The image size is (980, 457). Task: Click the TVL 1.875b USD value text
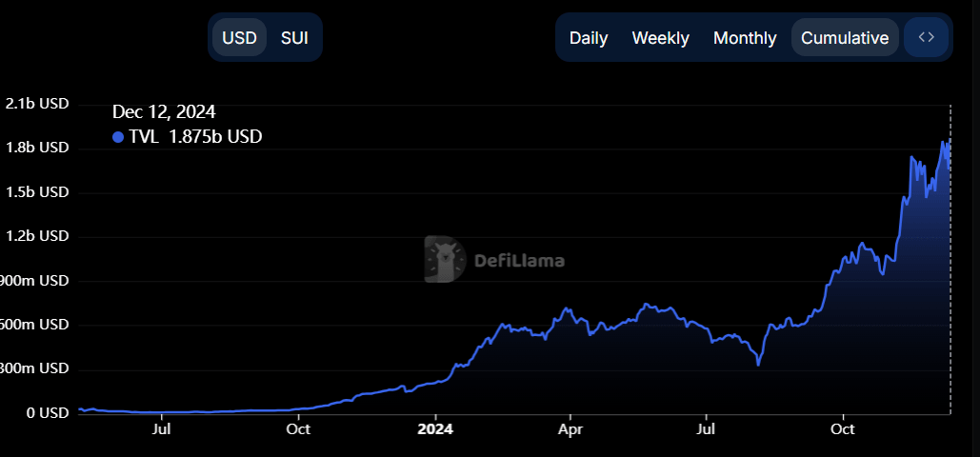click(x=195, y=137)
